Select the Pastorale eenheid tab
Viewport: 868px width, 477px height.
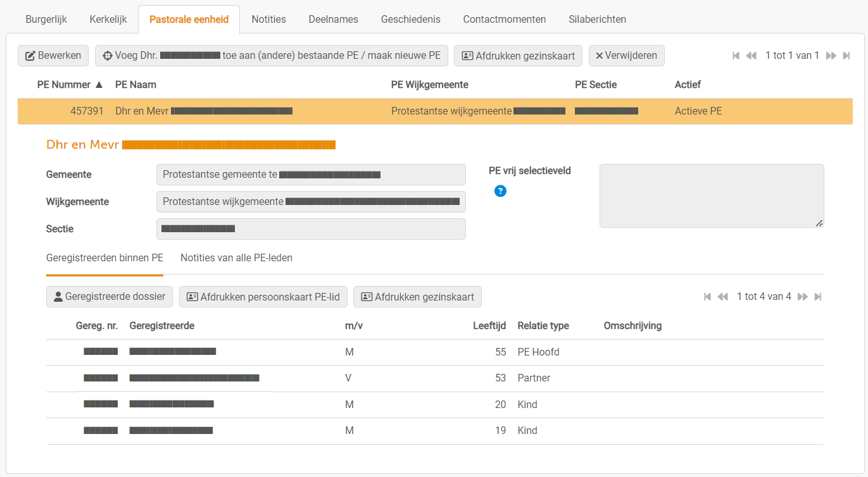coord(189,19)
